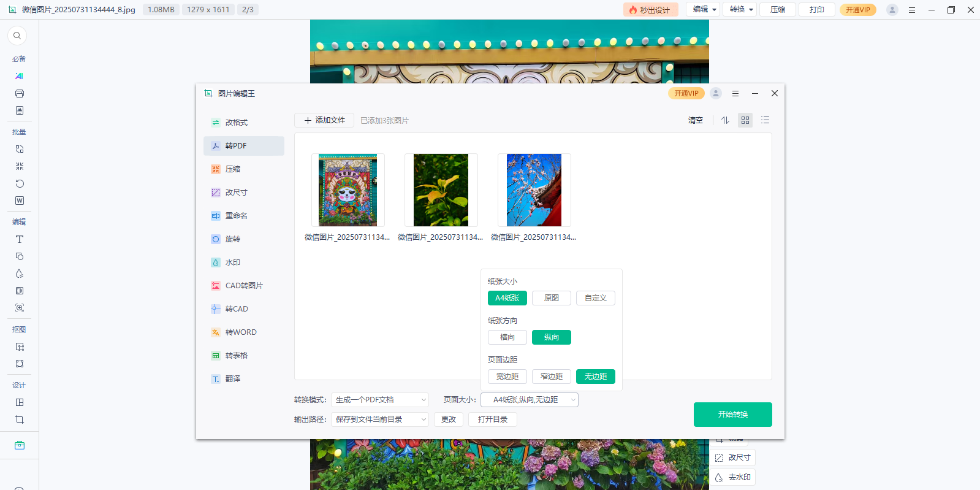Click the 开始转换 button
This screenshot has width=980, height=490.
[x=732, y=415]
